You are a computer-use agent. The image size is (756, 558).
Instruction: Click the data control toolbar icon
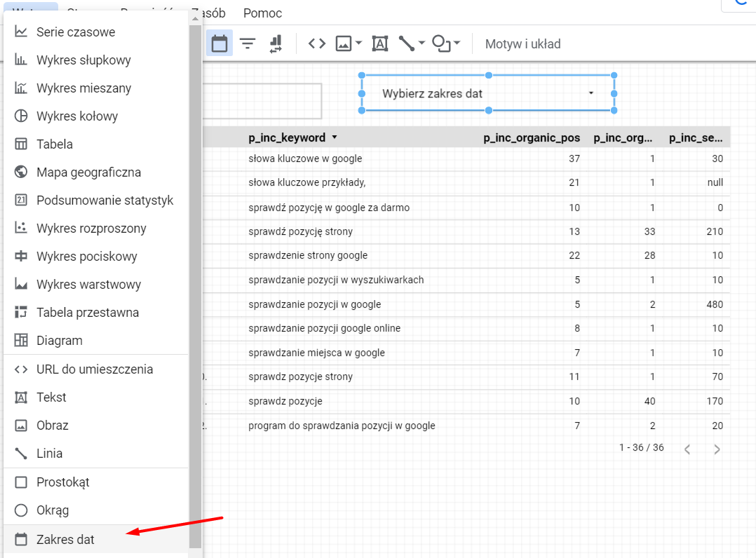[276, 44]
